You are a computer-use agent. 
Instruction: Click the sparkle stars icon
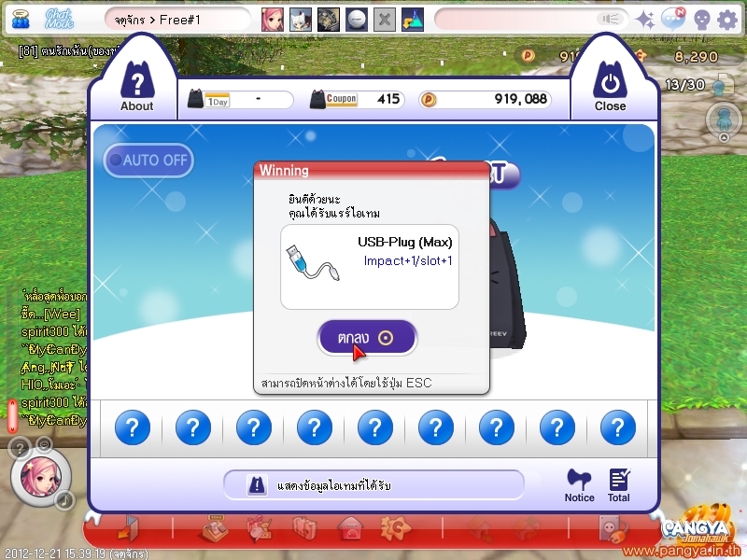tap(645, 20)
